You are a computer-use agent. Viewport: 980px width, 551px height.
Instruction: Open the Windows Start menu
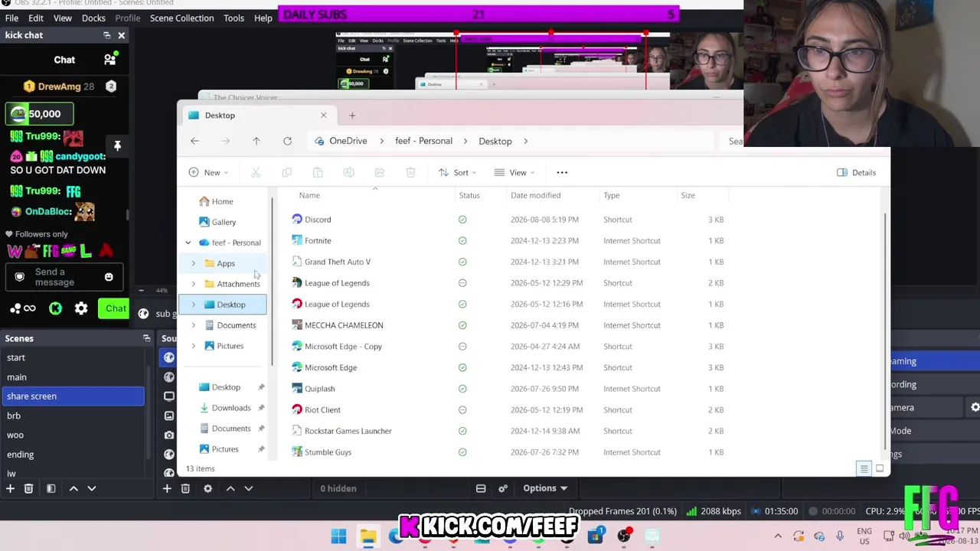click(x=338, y=536)
